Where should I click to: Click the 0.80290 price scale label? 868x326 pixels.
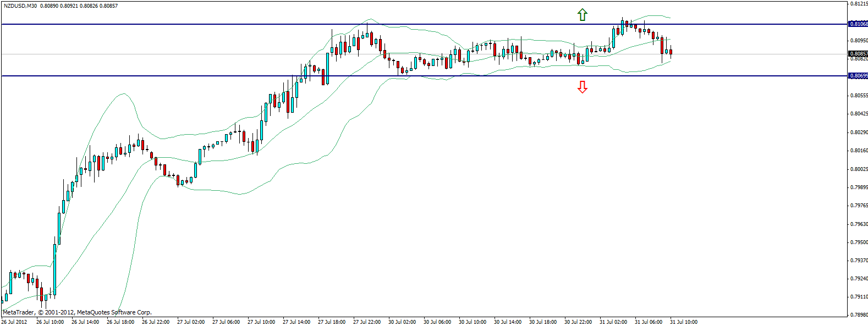(859, 132)
